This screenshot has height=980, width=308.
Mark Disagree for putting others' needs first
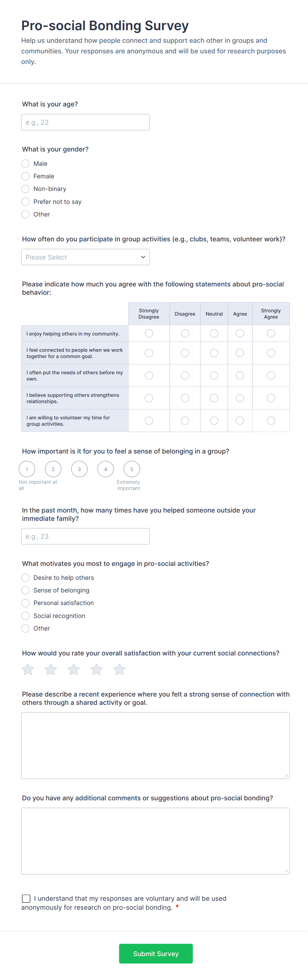point(185,376)
